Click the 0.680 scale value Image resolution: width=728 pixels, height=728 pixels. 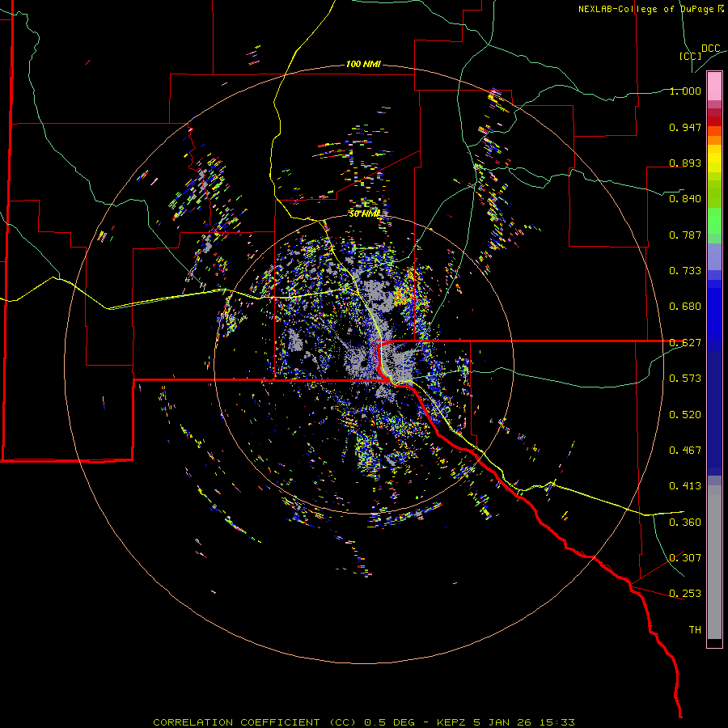pyautogui.click(x=685, y=307)
